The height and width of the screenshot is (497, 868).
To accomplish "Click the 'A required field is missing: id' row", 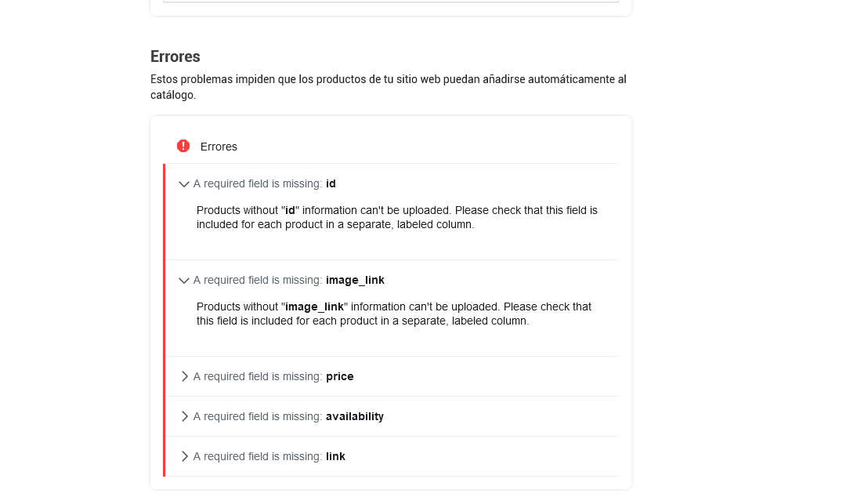I will point(392,184).
